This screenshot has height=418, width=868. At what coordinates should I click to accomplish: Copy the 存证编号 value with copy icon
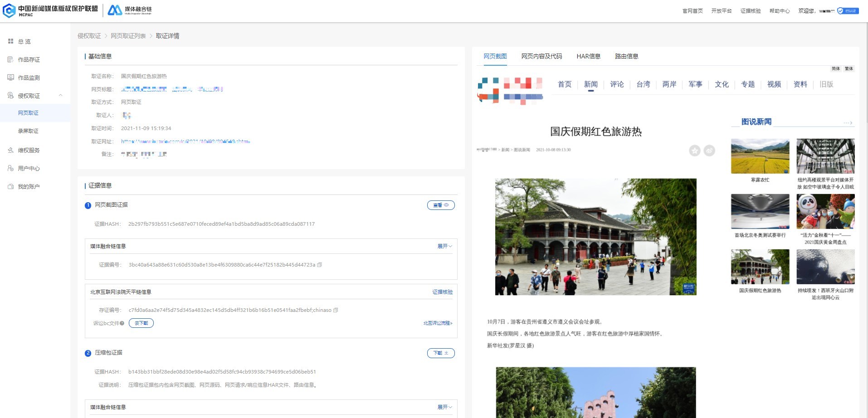point(336,310)
